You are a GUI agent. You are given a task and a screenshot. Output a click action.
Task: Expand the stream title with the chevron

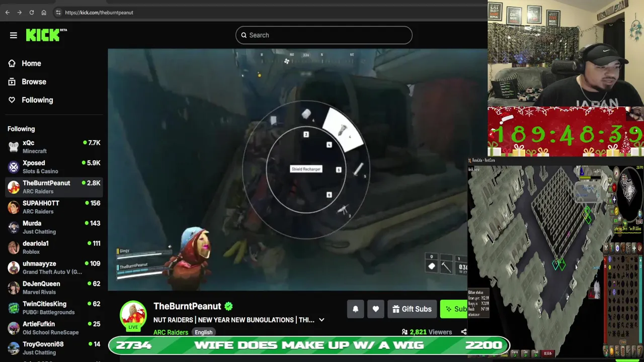click(x=321, y=320)
